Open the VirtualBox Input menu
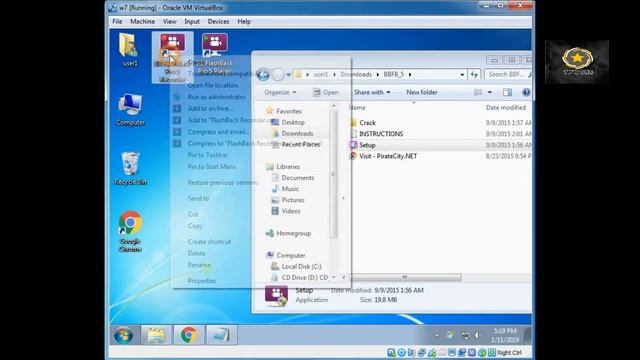 (192, 22)
